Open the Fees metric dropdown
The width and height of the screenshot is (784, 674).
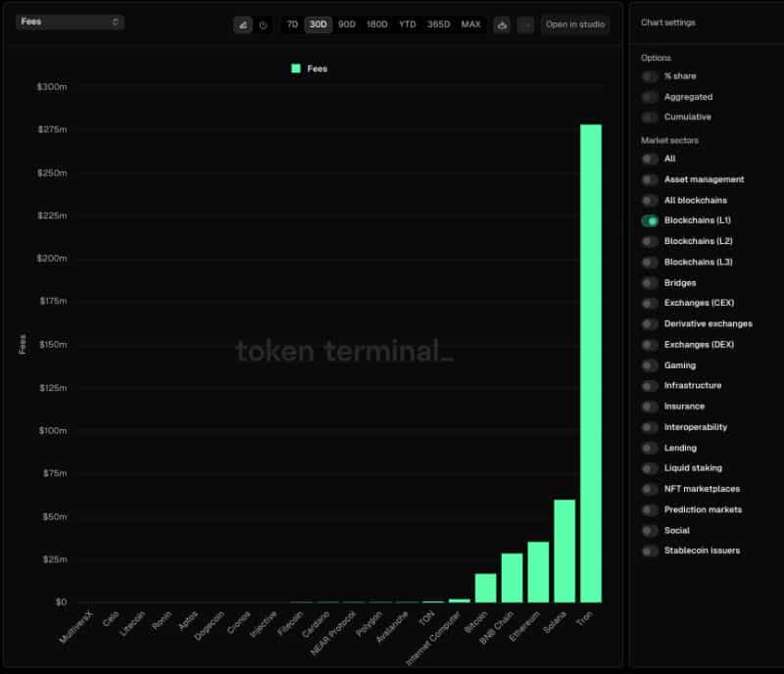[x=70, y=22]
